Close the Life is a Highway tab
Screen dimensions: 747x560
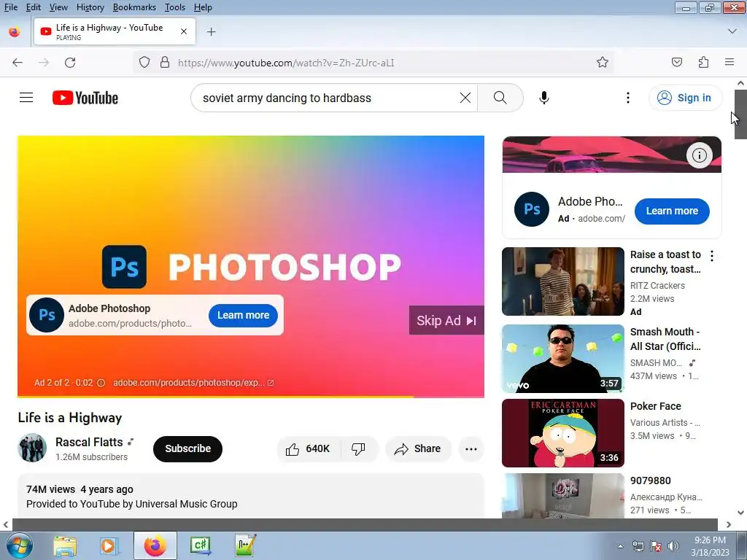184,31
